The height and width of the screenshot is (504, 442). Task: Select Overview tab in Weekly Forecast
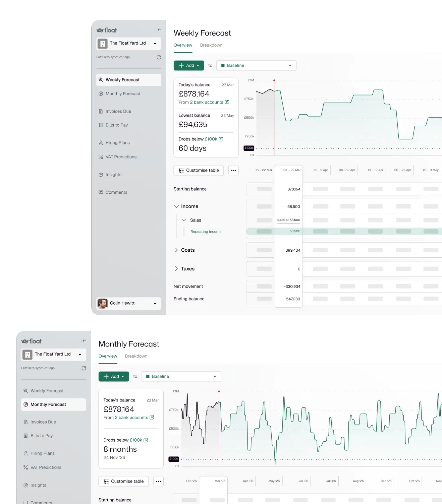tap(183, 45)
